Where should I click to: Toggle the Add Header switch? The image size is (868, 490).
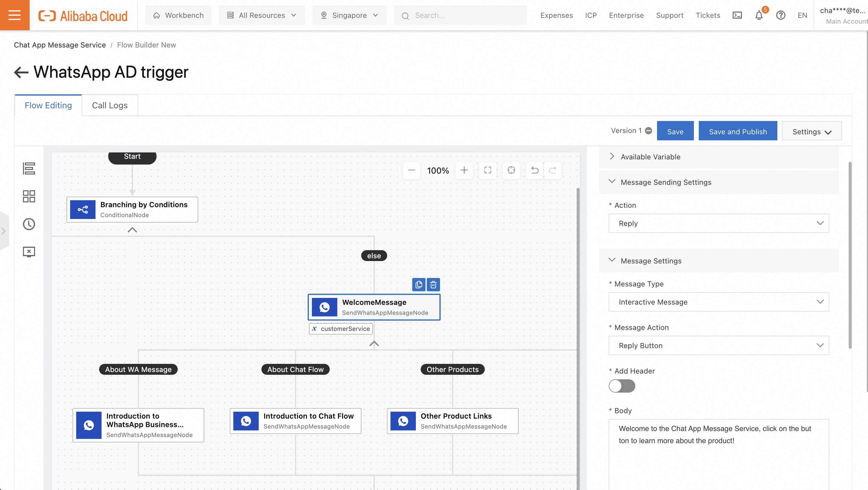pos(622,386)
